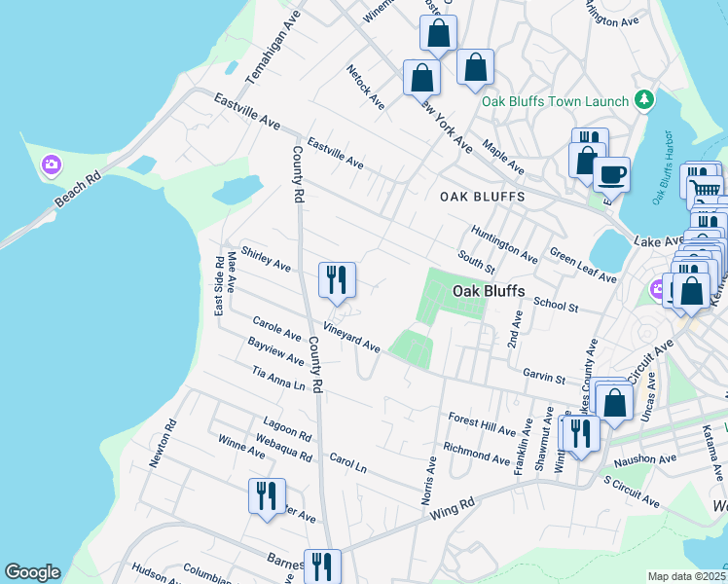This screenshot has height=584, width=728.
Task: Open restaurant marker on Barnes road
Action: point(323,566)
